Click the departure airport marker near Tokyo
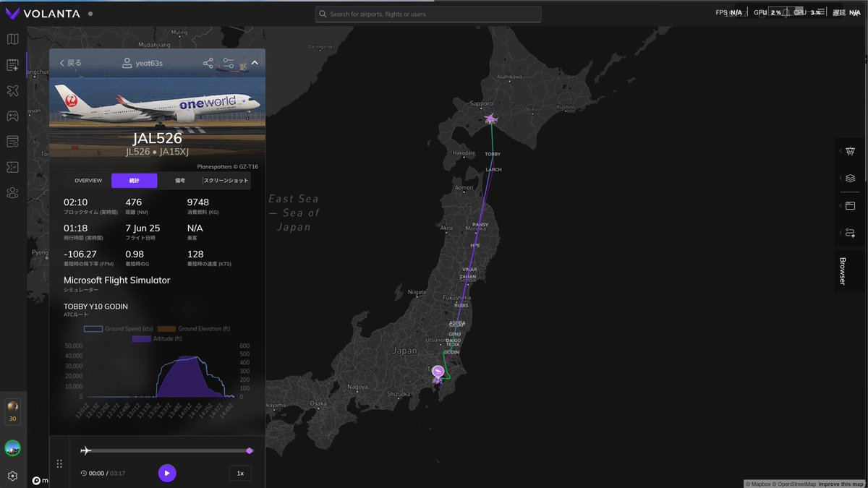 click(438, 372)
